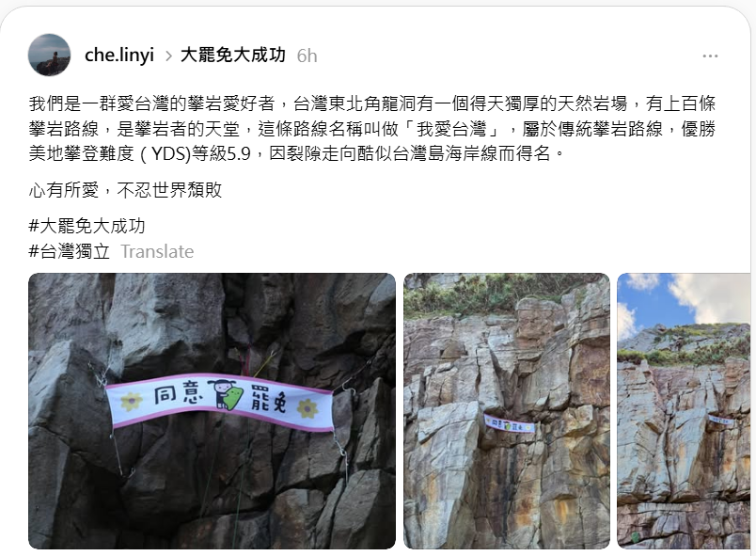756x556 pixels.
Task: Select the 同意罷免 banner in the first photo
Action: 219,401
